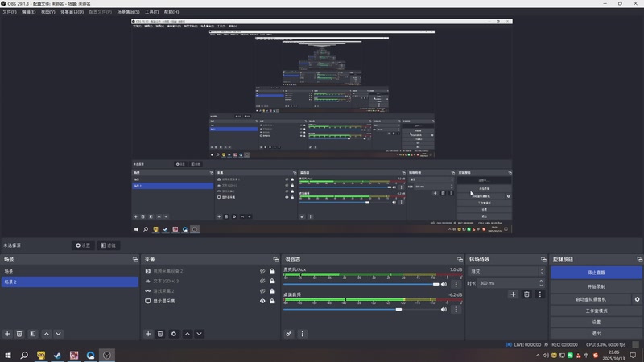This screenshot has width=644, height=362.
Task: Unlock the 文本 (GDI+) 3 source
Action: [272, 281]
